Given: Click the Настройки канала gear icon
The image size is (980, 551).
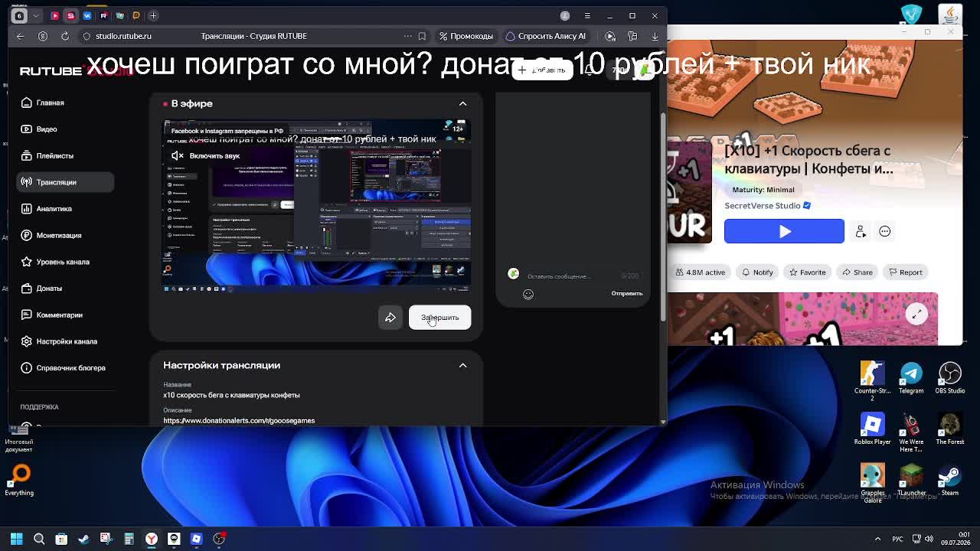Looking at the screenshot, I should click(27, 341).
